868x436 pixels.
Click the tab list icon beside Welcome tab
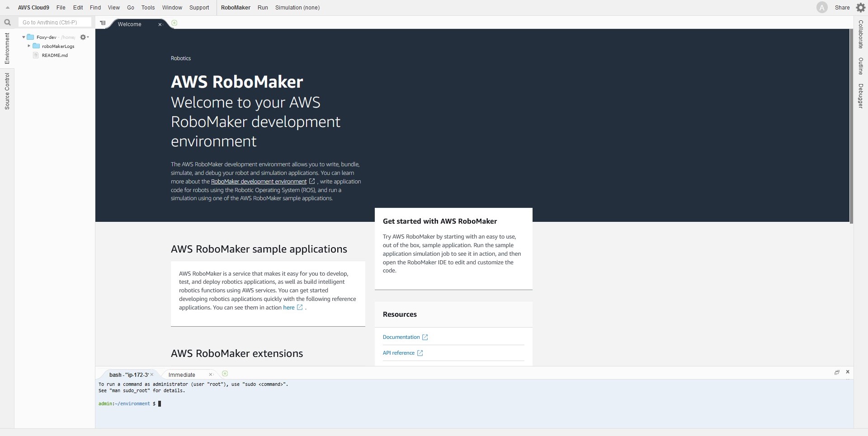click(103, 23)
